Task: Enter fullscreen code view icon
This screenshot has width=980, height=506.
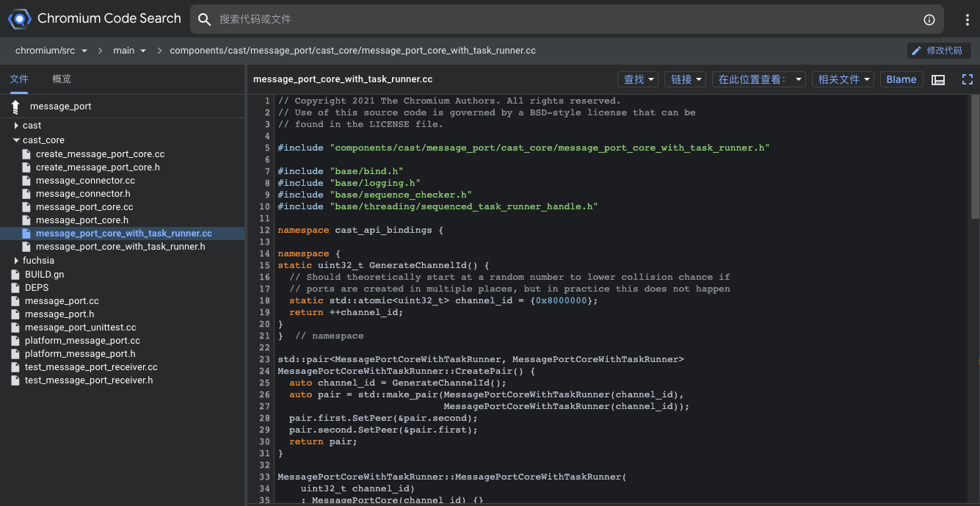Action: pyautogui.click(x=967, y=79)
